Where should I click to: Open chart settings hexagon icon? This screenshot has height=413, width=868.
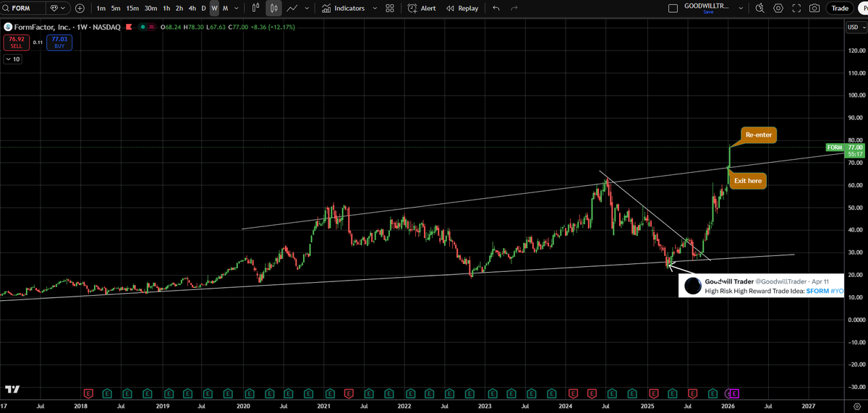778,9
